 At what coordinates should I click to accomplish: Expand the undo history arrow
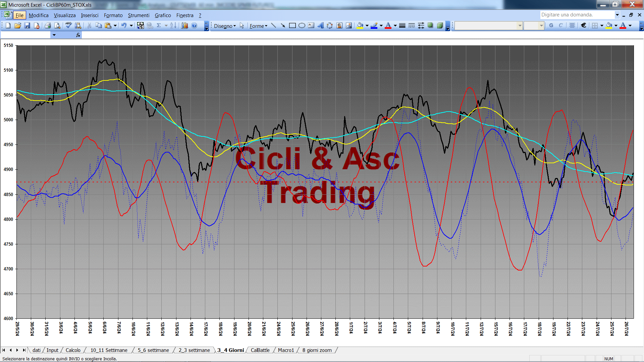click(x=131, y=26)
